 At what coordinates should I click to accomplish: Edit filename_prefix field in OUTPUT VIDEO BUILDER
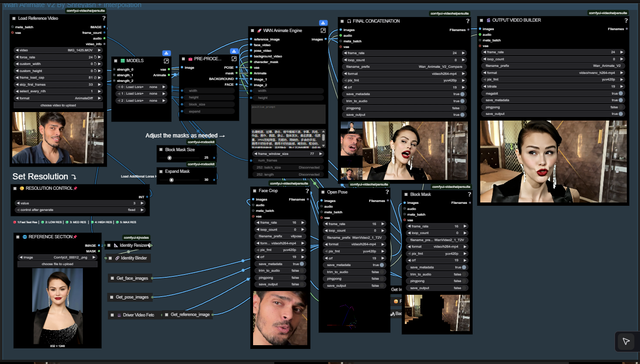pos(553,66)
